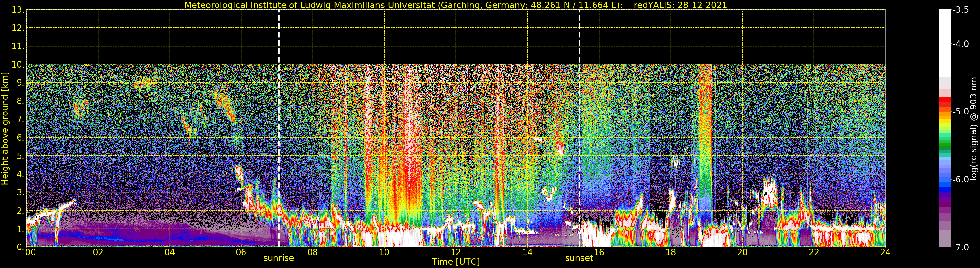Click the '4.' height axis tick label
This screenshot has height=268, width=980.
coord(21,174)
